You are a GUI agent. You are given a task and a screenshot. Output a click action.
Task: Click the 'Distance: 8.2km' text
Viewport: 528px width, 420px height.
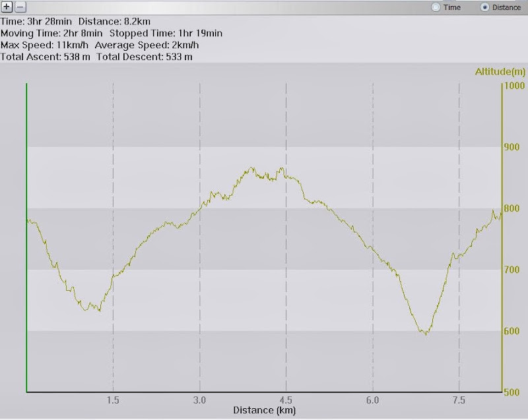pos(114,22)
